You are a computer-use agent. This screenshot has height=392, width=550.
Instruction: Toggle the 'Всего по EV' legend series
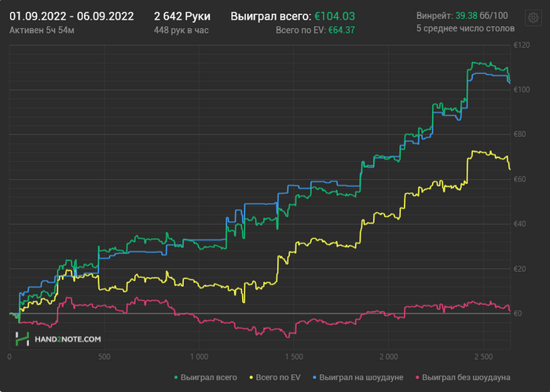click(275, 378)
